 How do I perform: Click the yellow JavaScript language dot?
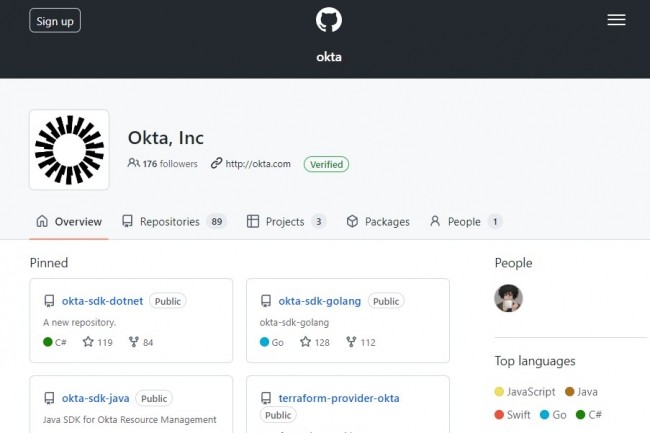coord(500,392)
